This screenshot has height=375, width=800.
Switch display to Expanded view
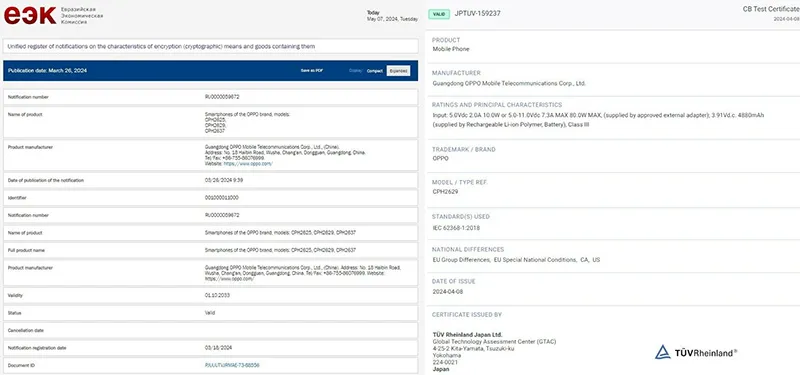click(398, 71)
